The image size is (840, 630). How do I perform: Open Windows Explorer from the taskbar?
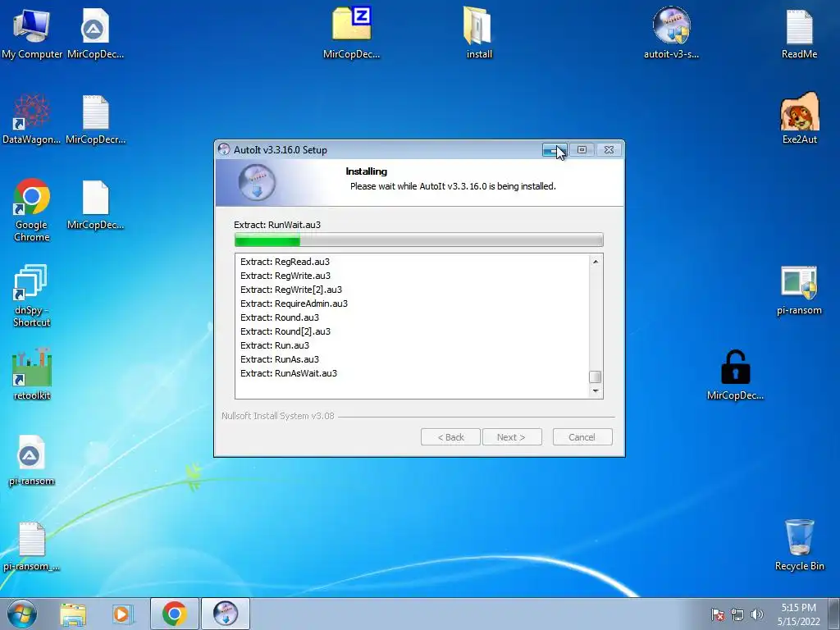point(73,614)
